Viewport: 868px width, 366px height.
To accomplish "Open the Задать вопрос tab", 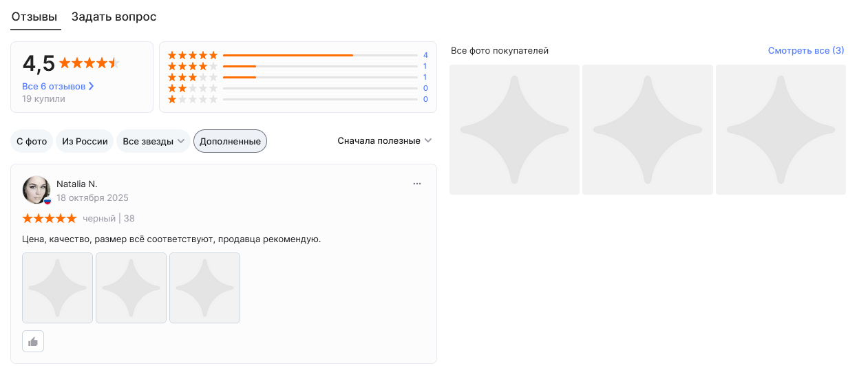I will (x=114, y=17).
